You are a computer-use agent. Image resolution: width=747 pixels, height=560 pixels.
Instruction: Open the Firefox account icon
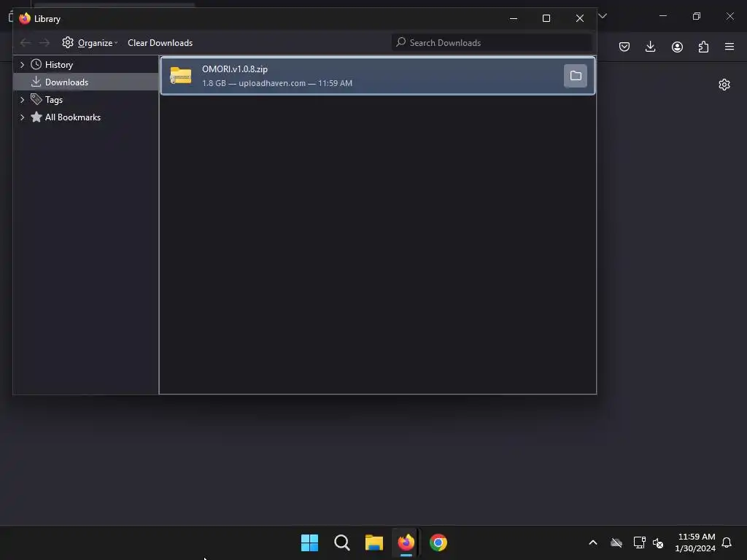(x=677, y=47)
